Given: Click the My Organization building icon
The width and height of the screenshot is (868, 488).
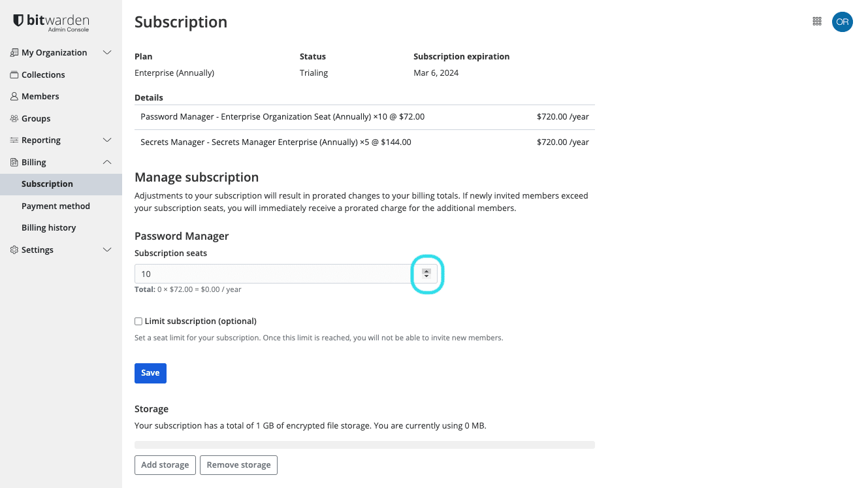Looking at the screenshot, I should 14,53.
